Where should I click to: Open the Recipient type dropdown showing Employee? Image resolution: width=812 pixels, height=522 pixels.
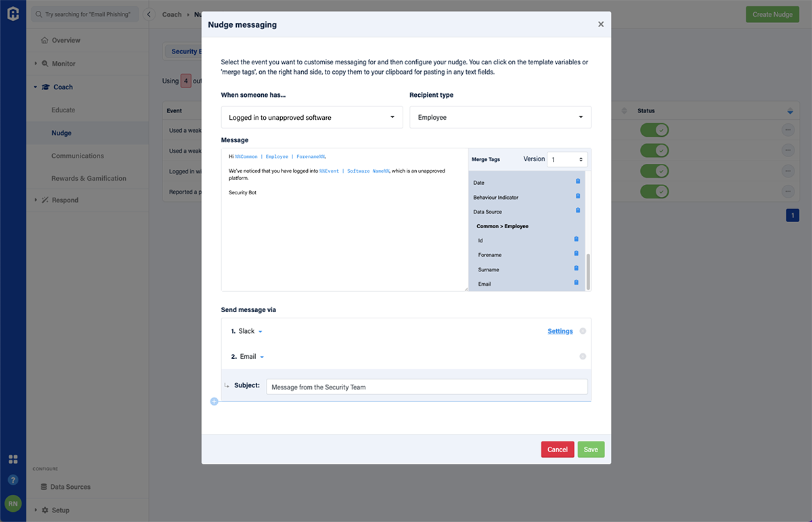coord(499,116)
